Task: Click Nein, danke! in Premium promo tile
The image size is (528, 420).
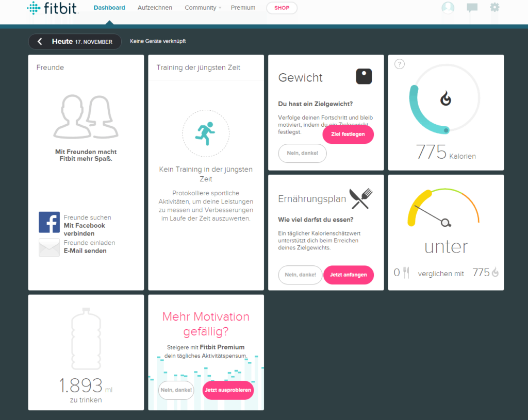Action: tap(176, 390)
